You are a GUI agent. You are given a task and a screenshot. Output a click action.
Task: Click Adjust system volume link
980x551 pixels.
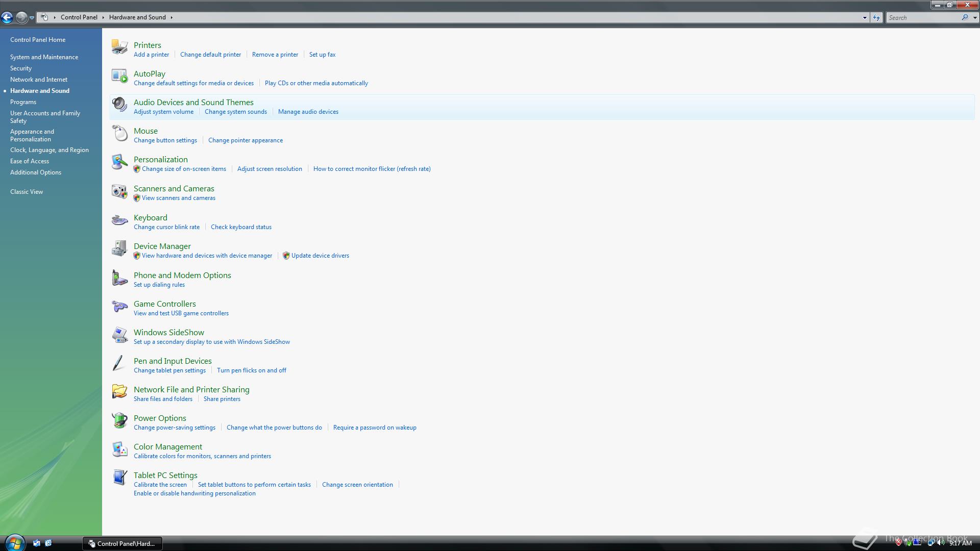click(163, 112)
